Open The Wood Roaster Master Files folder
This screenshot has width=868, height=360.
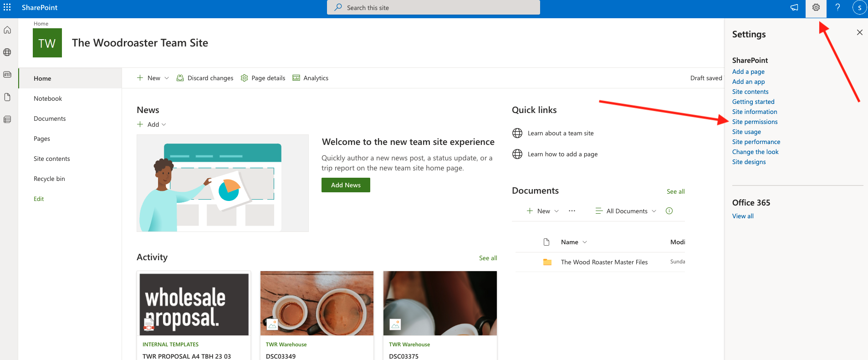click(604, 262)
